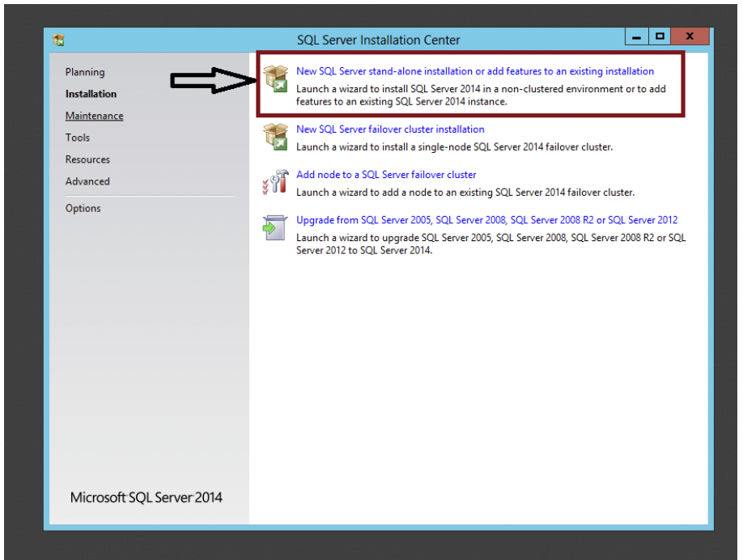This screenshot has width=743, height=560.
Task: Open New SQL Server failover cluster installation link
Action: click(x=390, y=129)
